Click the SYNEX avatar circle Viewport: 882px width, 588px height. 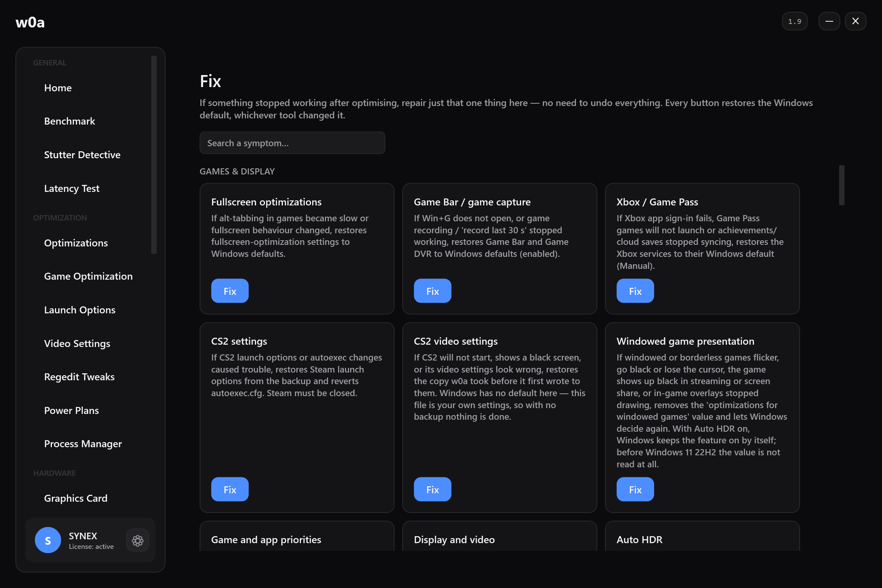point(48,540)
